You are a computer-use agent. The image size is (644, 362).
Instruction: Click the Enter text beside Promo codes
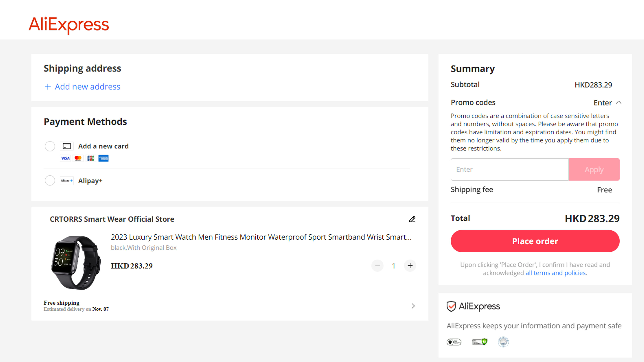[603, 103]
